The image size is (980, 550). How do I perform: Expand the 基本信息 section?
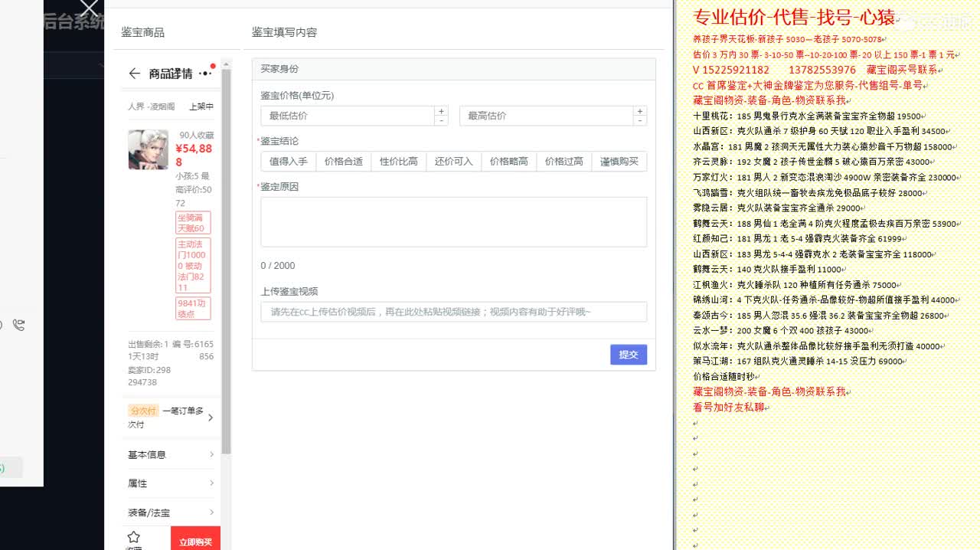click(x=171, y=454)
